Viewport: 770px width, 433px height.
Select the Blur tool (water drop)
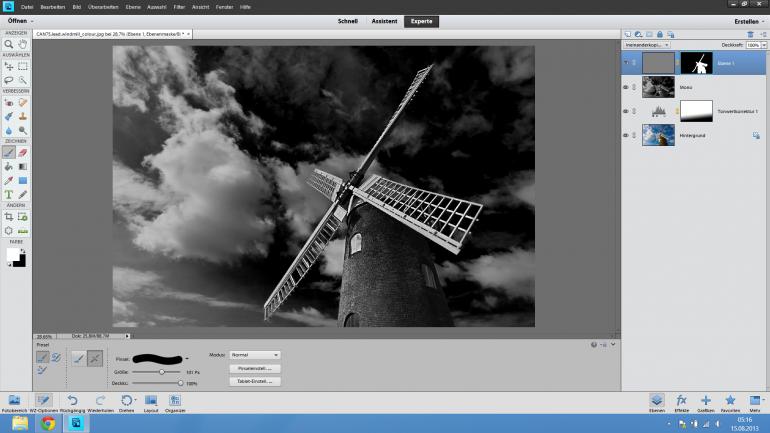[9, 130]
